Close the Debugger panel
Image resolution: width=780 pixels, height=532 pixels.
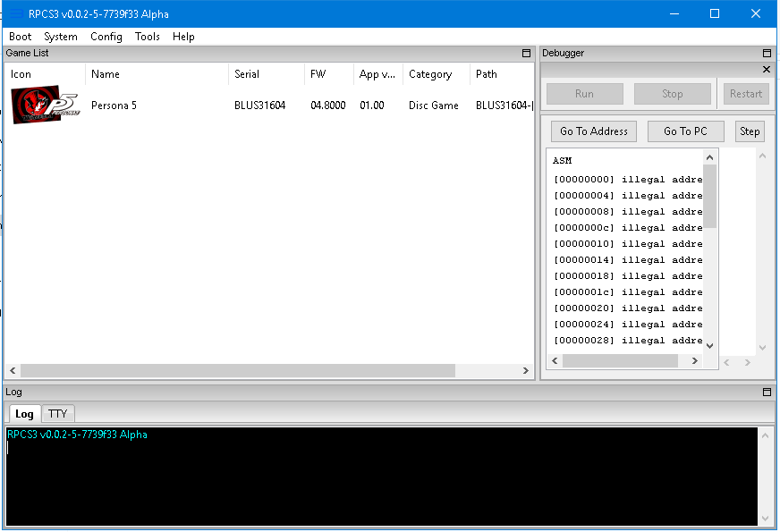click(767, 70)
